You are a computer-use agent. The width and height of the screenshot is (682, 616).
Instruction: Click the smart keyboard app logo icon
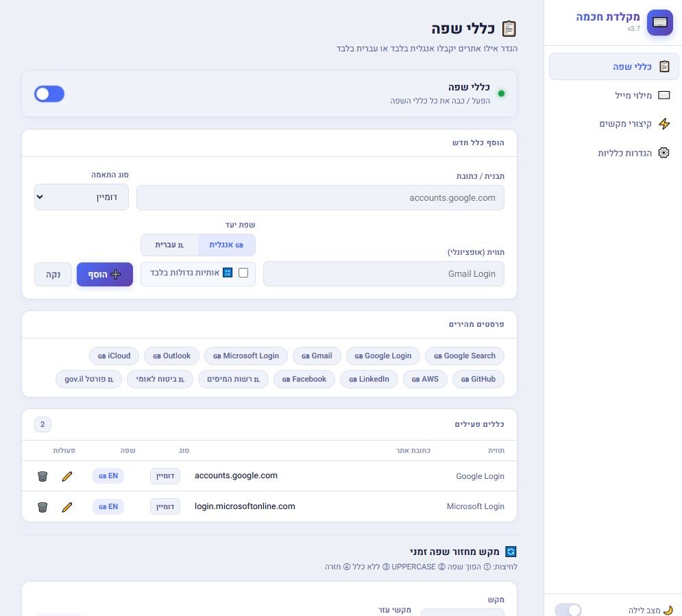point(659,22)
